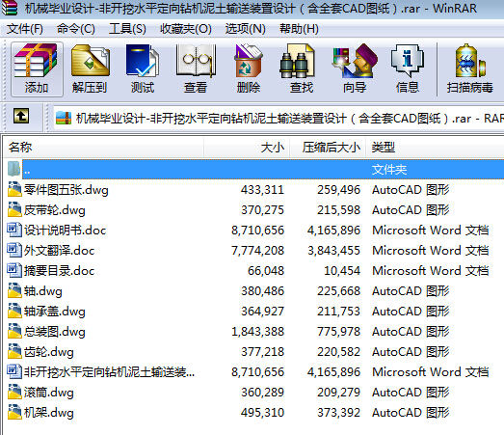Select file name 非开挖水平定向钻机泥土输送装...
Screen dimensions: 504x435
109,372
